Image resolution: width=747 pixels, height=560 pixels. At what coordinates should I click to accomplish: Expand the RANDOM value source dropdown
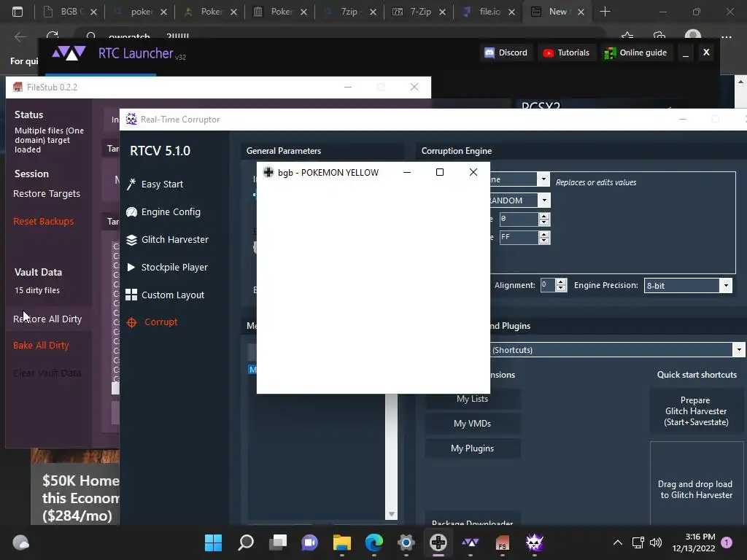click(x=544, y=200)
